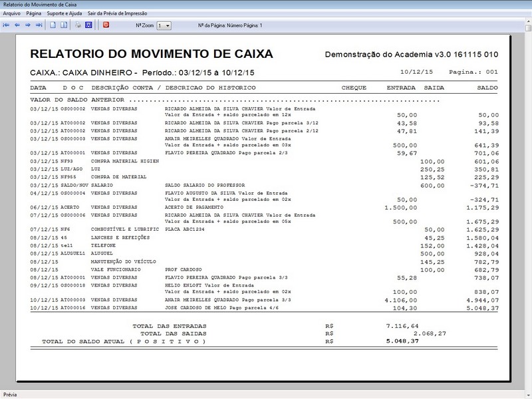The image size is (532, 399).
Task: Go to next page arrow
Action: (x=28, y=25)
